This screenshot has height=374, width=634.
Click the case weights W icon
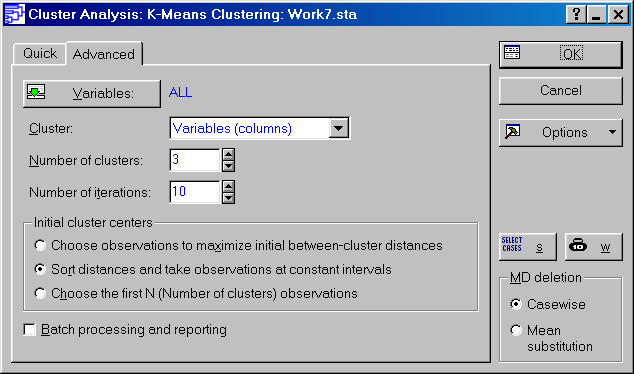578,245
